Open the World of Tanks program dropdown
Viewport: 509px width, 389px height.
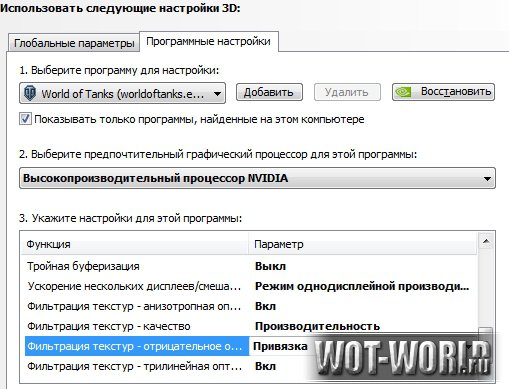tap(122, 93)
